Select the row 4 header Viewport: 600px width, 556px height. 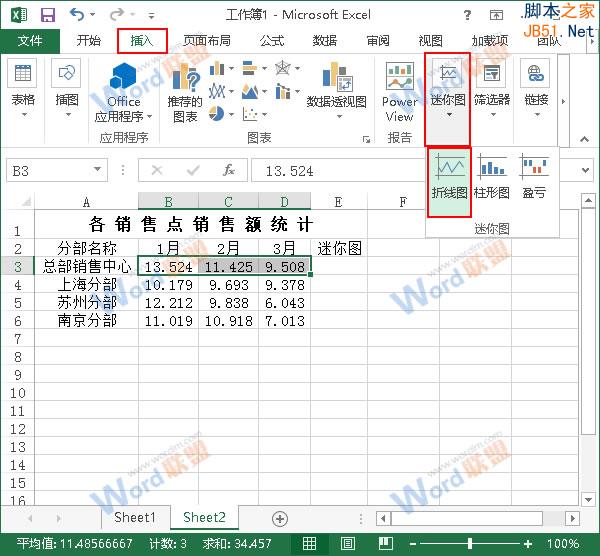[x=18, y=285]
